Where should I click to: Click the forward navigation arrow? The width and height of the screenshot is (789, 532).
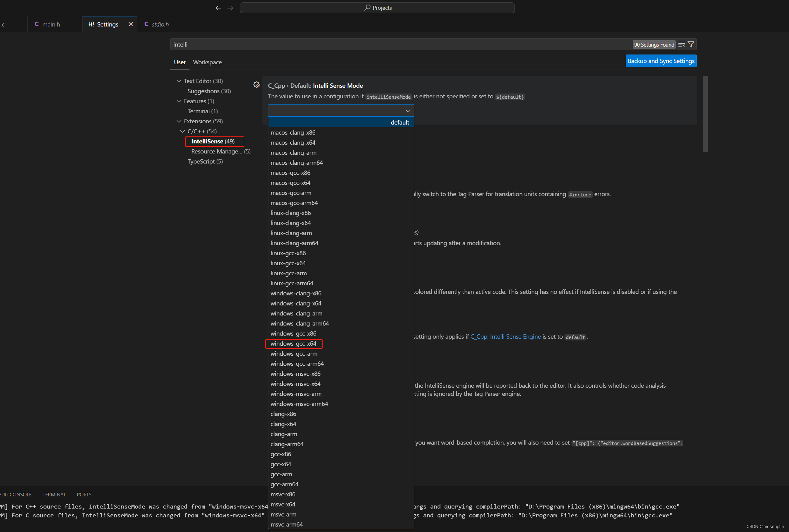pyautogui.click(x=230, y=8)
